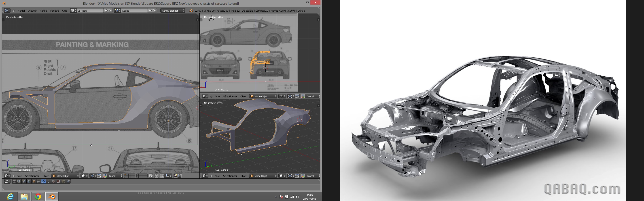Image resolution: width=644 pixels, height=201 pixels.
Task: Open File Explorer from the taskbar
Action: pos(24,197)
